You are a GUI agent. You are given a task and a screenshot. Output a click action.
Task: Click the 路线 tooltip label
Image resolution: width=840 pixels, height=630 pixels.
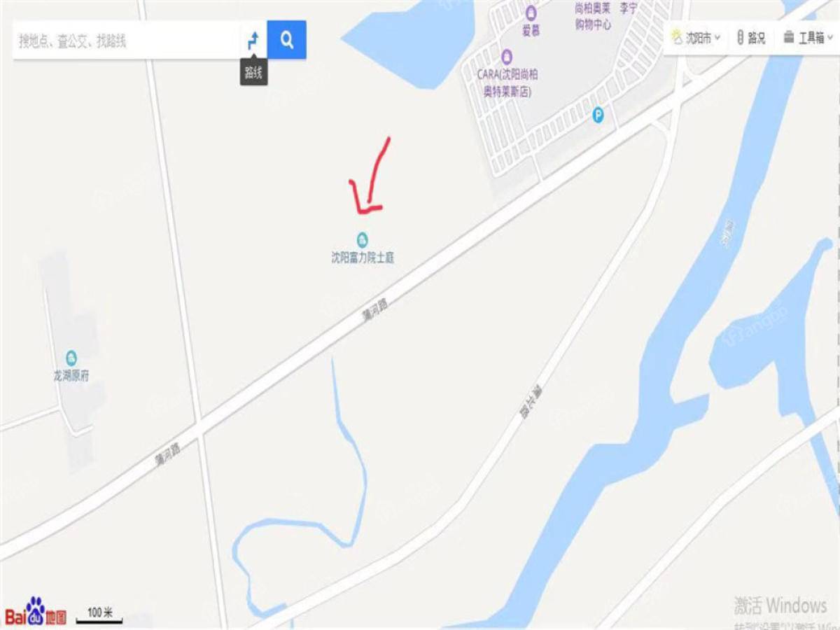point(253,72)
